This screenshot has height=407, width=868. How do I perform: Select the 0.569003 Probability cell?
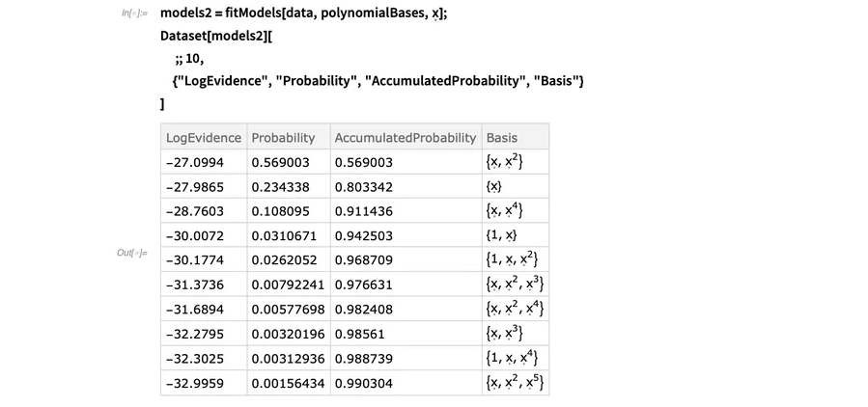[289, 162]
